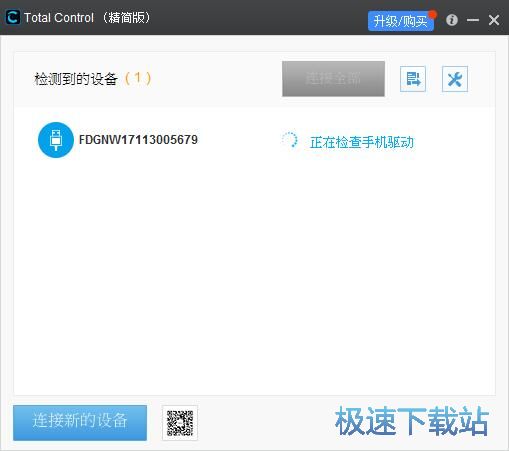
Task: Open the device list export icon
Action: tap(413, 79)
